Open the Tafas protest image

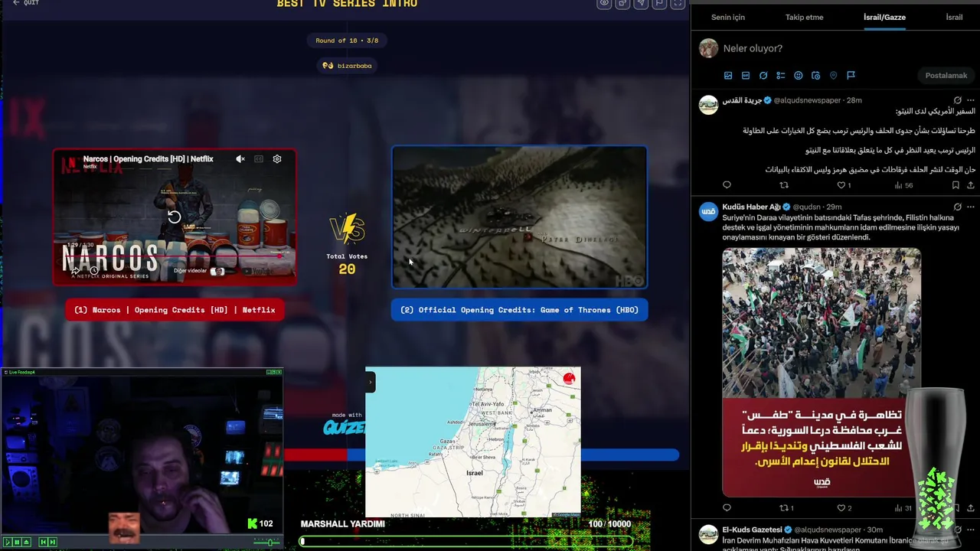(x=822, y=372)
